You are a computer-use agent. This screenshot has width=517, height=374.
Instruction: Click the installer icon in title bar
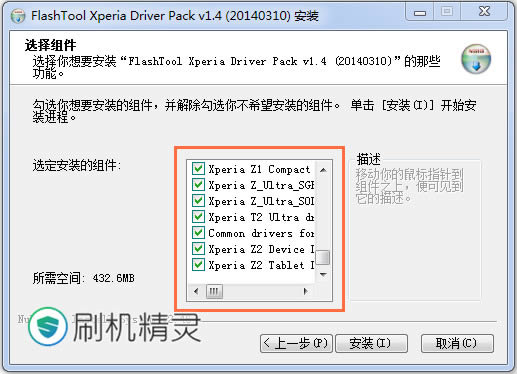point(18,16)
